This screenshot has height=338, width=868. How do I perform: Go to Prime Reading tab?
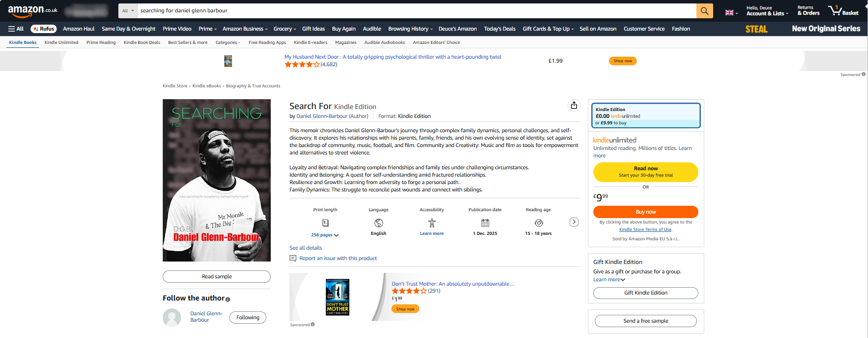101,42
